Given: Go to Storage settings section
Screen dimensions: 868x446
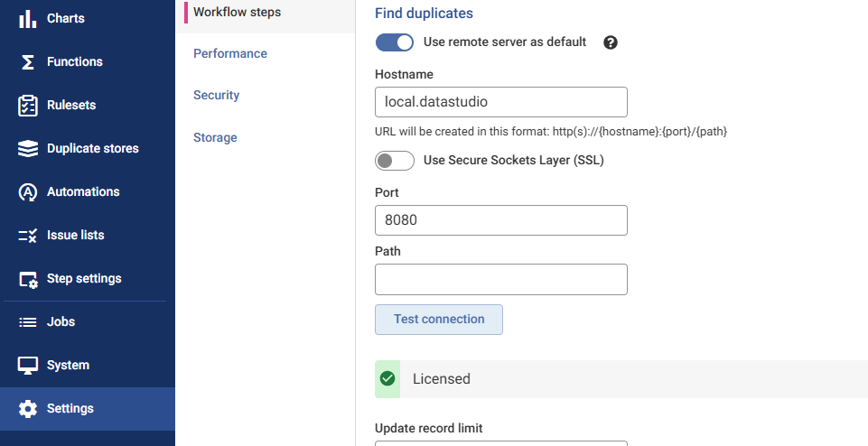Looking at the screenshot, I should [x=215, y=137].
